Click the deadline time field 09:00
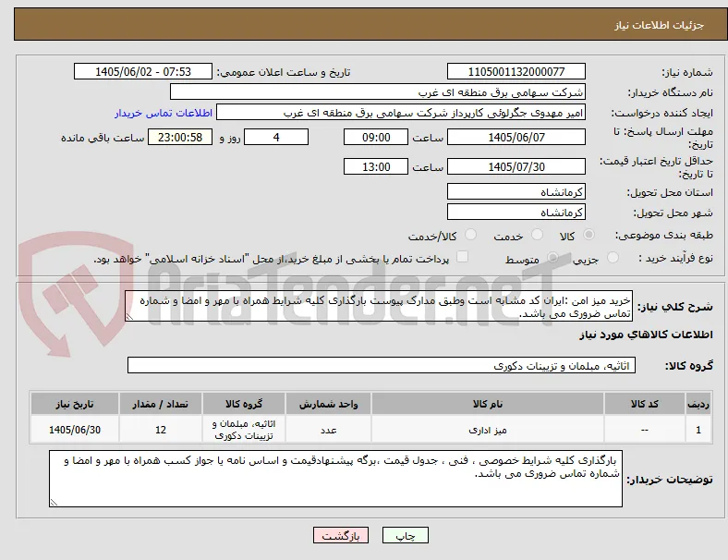728x560 pixels. [x=376, y=137]
